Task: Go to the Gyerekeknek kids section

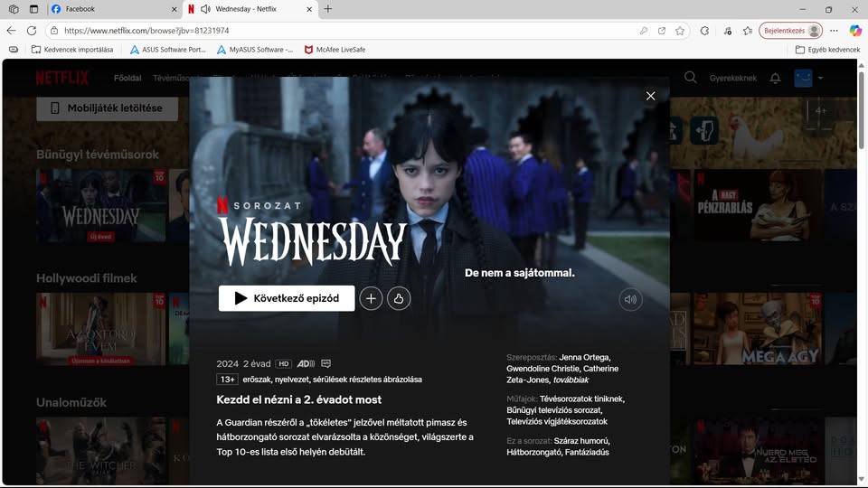Action: pos(733,78)
